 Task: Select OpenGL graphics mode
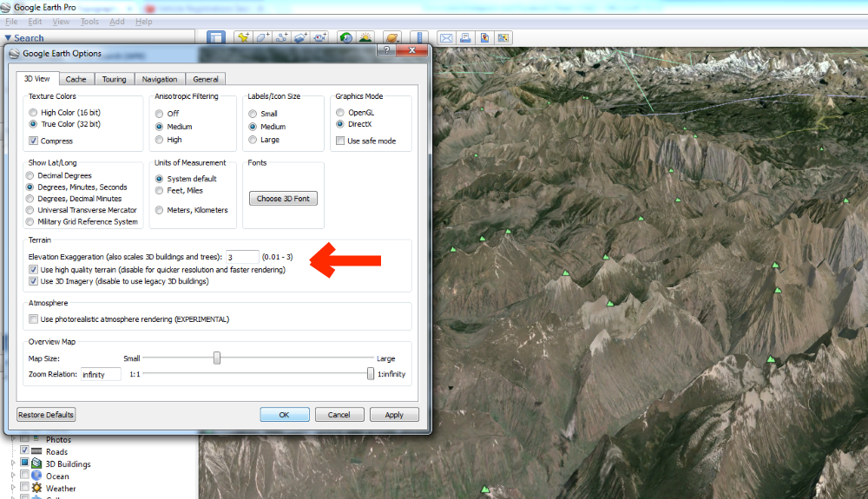point(340,112)
